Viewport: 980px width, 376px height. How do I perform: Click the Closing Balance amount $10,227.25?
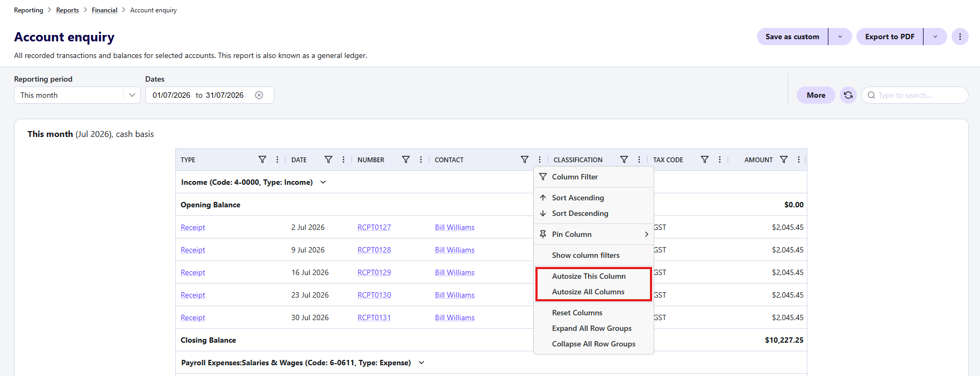coord(784,340)
